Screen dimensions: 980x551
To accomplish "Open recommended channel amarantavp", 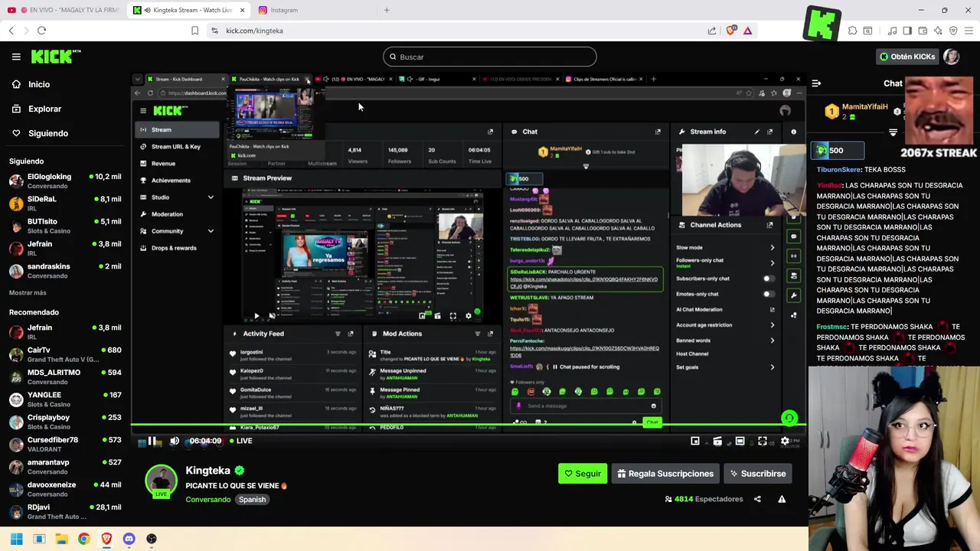I will click(65, 467).
